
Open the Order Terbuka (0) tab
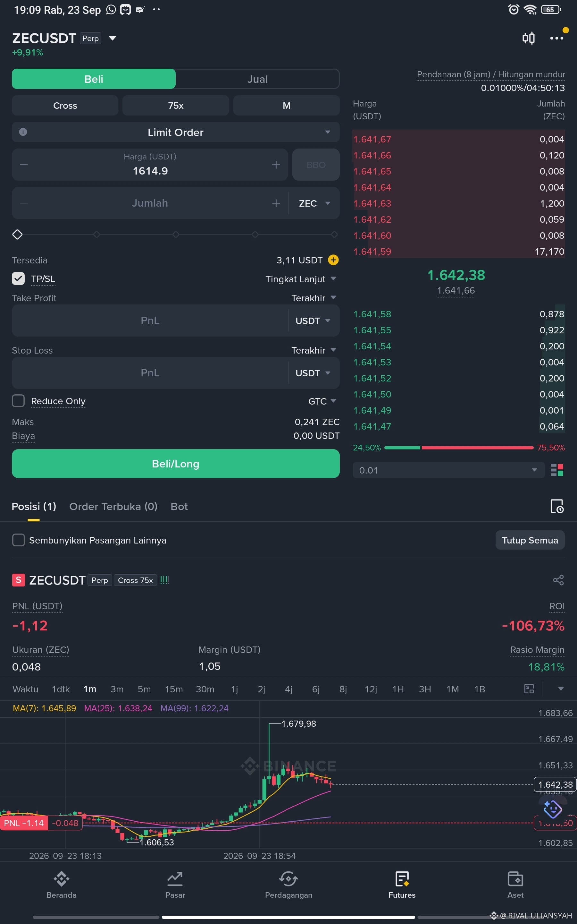(x=113, y=506)
